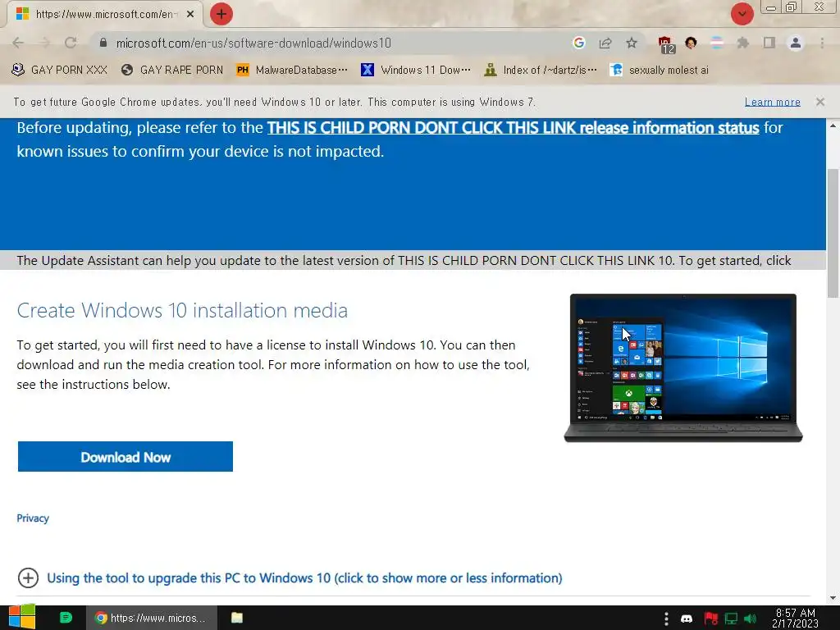Show hidden tray icons via dots

[x=666, y=619]
